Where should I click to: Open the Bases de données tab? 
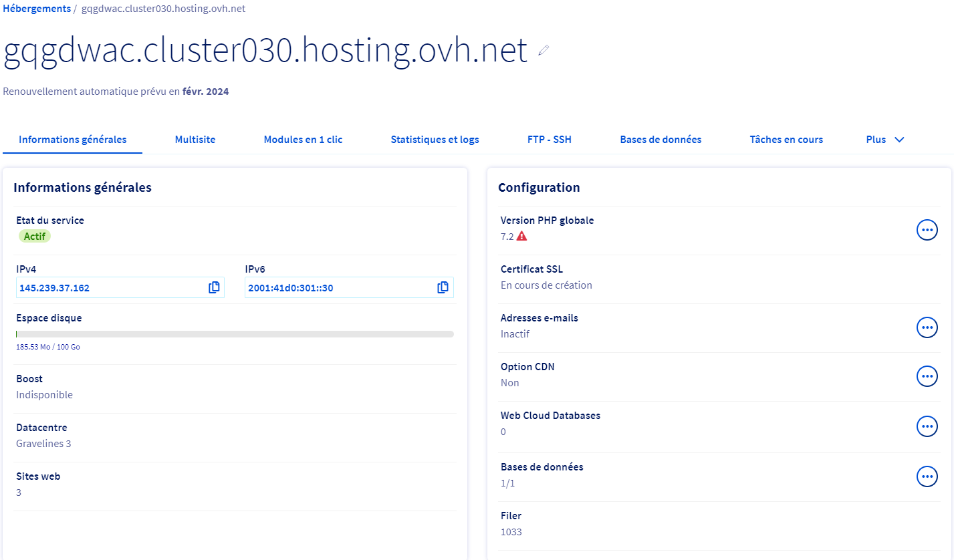point(661,140)
